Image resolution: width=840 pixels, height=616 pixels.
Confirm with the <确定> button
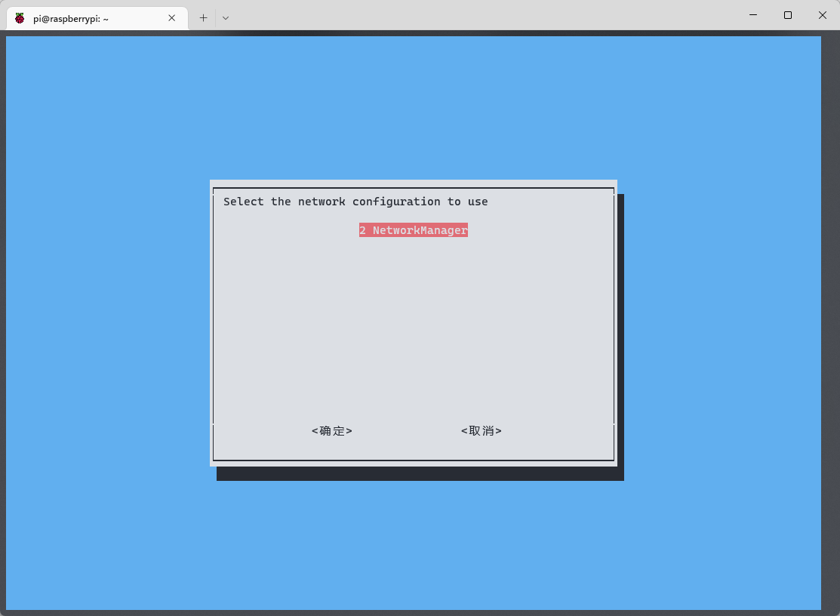(332, 431)
